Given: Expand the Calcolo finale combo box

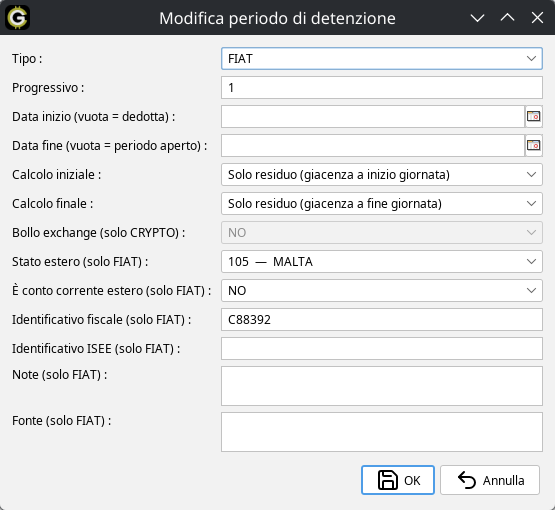Looking at the screenshot, I should click(x=382, y=204).
